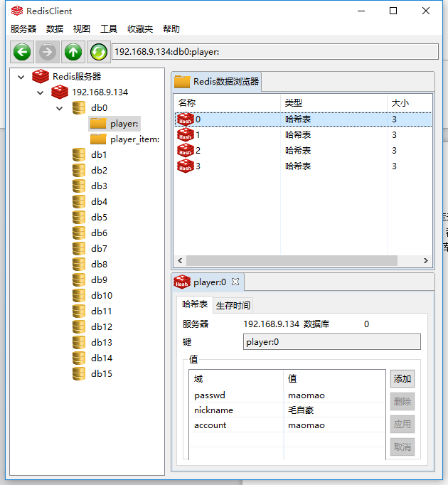
Task: Open the player_item: folder icon
Action: click(x=98, y=139)
